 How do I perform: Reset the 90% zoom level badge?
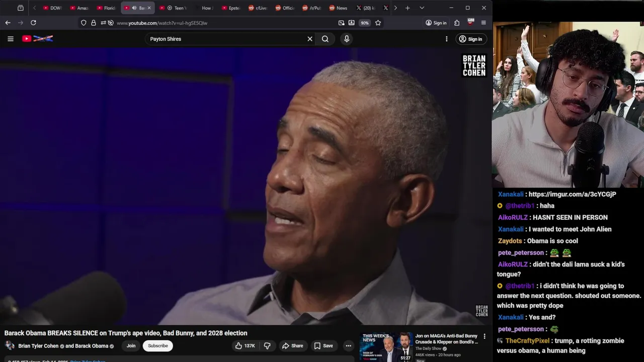[x=365, y=23]
